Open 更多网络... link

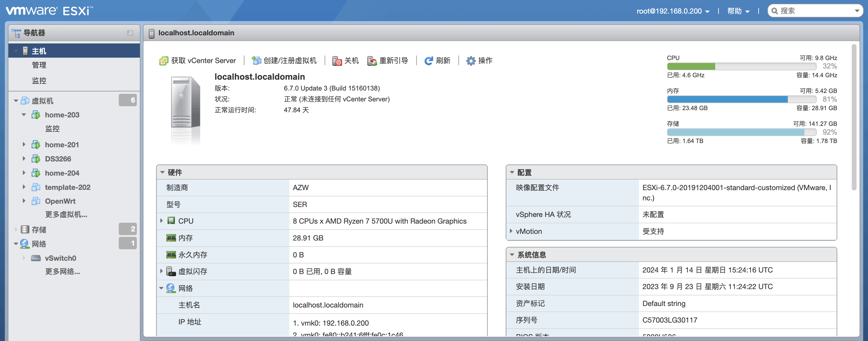[62, 272]
